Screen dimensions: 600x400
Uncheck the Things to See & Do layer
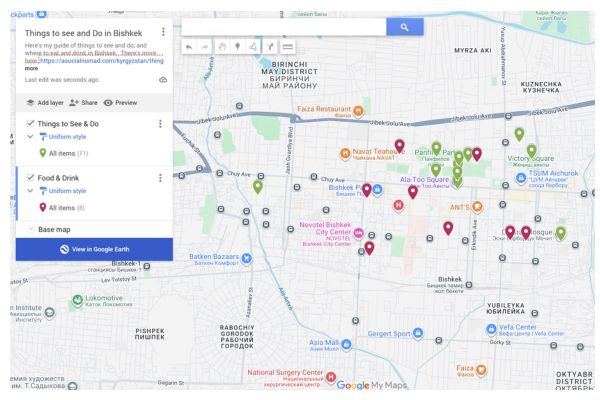tap(30, 123)
